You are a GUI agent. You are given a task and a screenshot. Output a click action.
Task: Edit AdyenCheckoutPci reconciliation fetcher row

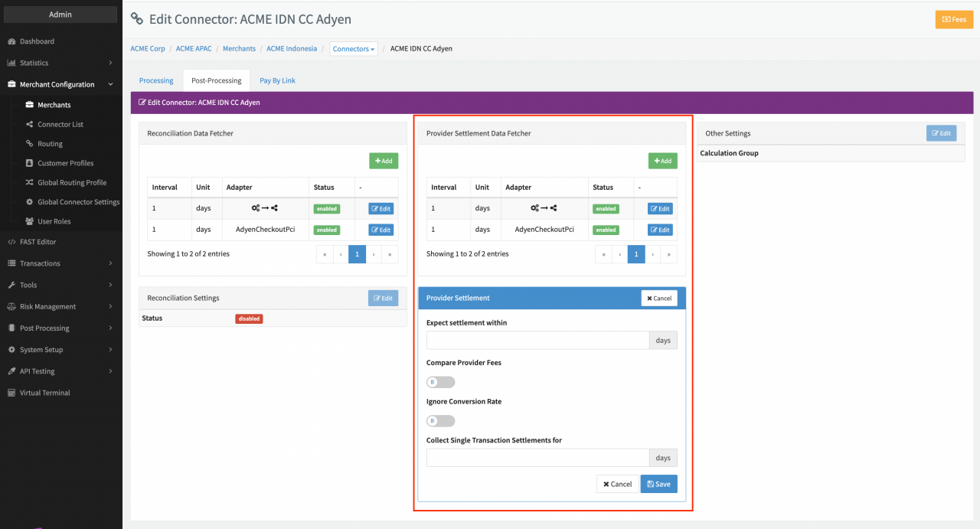coord(381,230)
